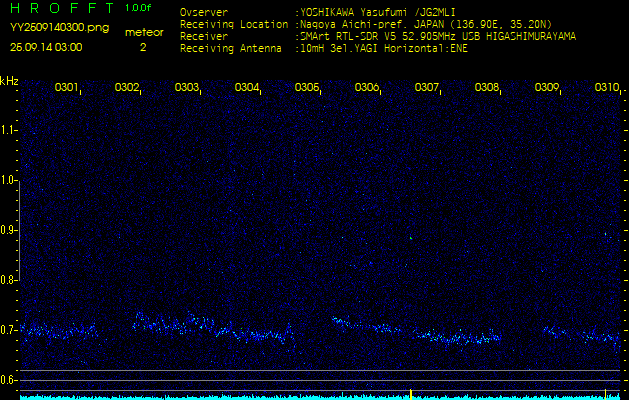
Task: Click the 0301 time marker
Action: 67,88
